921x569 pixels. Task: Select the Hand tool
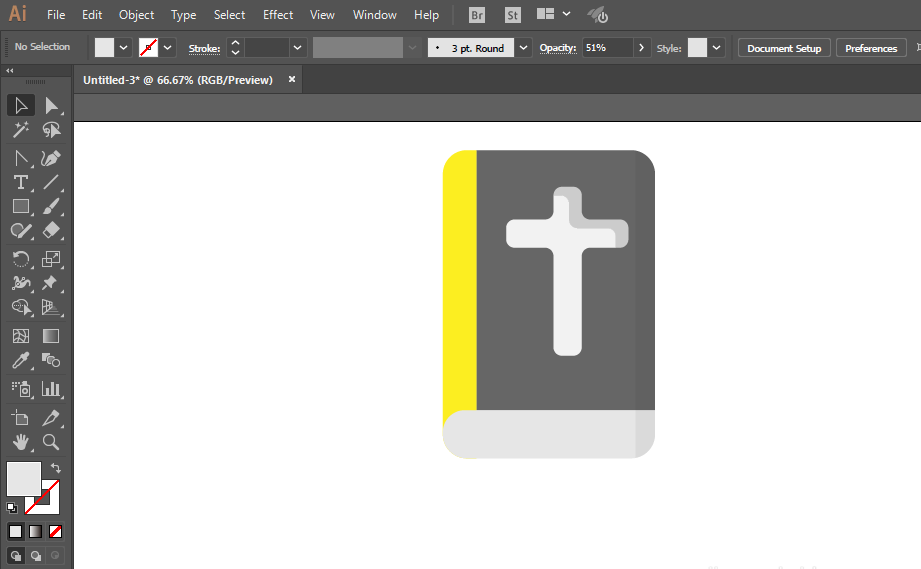21,442
